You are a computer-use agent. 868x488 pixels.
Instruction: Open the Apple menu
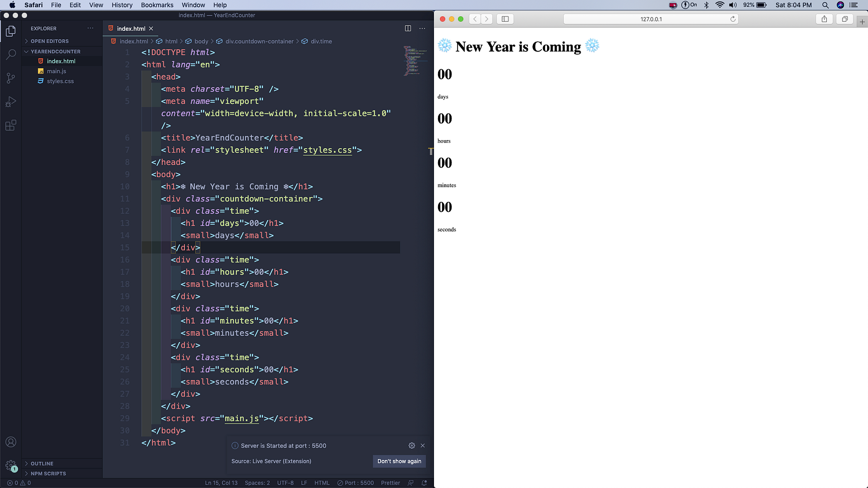[12, 5]
